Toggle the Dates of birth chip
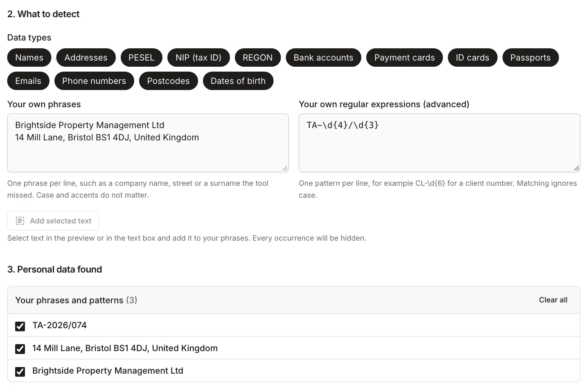The image size is (588, 390). (x=238, y=81)
